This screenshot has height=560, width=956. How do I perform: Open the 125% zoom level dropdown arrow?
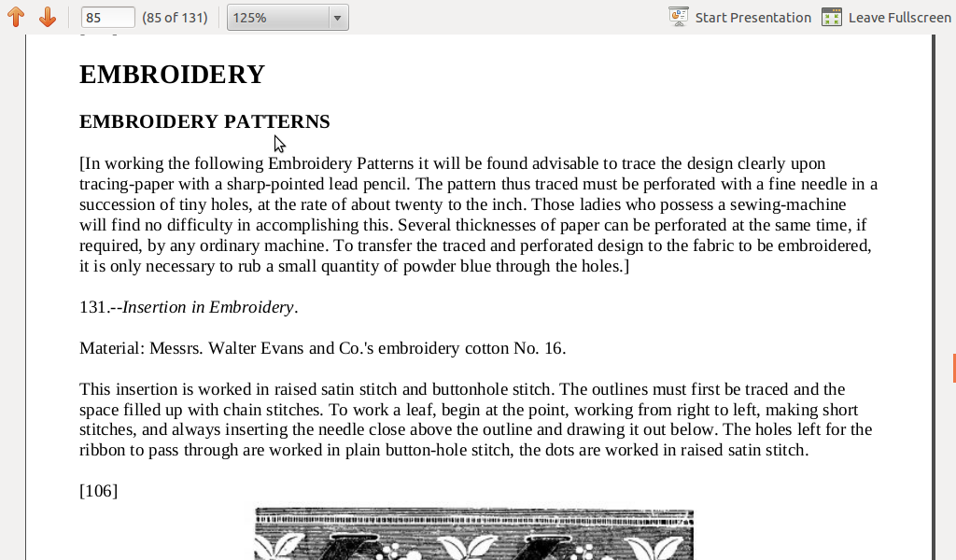pyautogui.click(x=337, y=18)
